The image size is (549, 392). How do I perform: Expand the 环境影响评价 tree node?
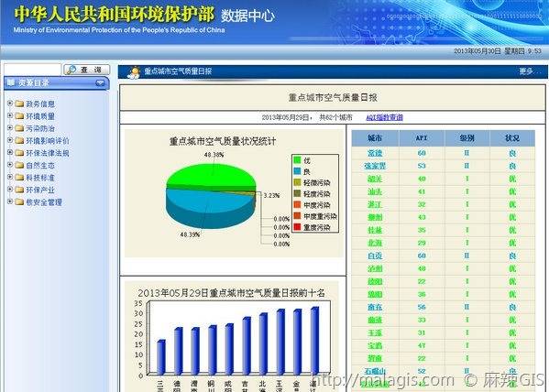pos(10,140)
